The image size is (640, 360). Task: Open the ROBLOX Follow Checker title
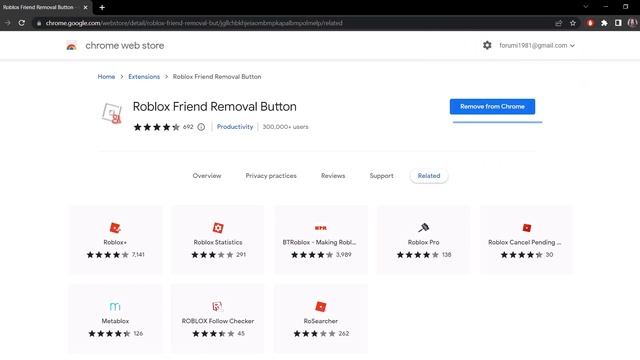pyautogui.click(x=218, y=321)
